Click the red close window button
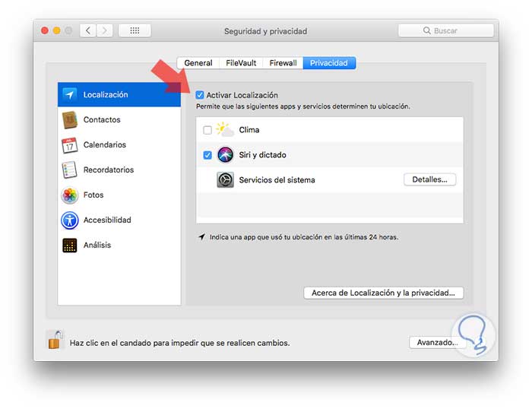This screenshot has width=532, height=409. tap(45, 30)
